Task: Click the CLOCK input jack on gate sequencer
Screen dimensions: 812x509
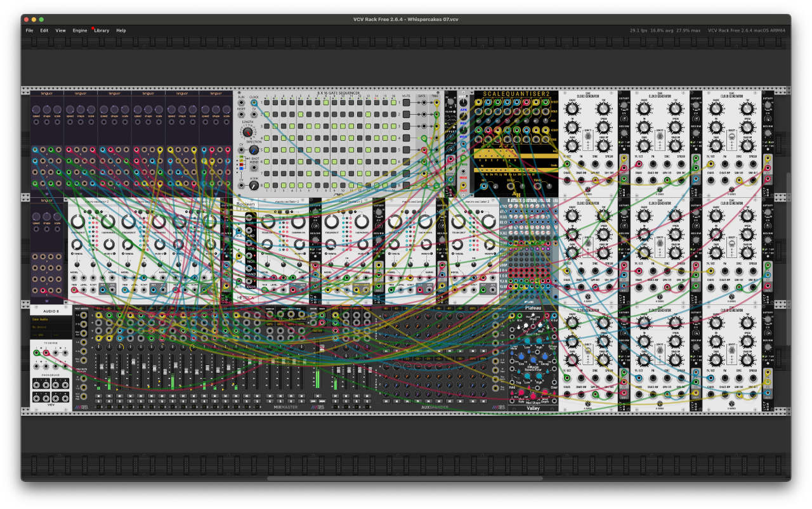Action: 254,103
